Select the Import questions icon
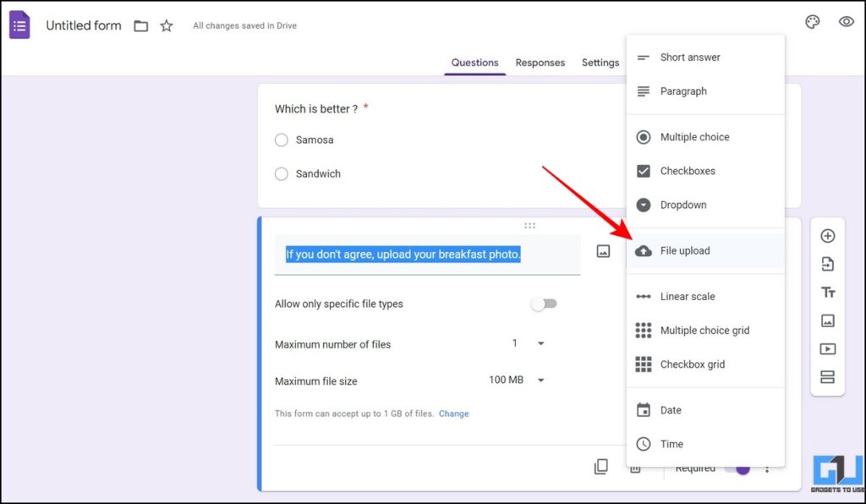Image resolution: width=866 pixels, height=504 pixels. pos(827,264)
